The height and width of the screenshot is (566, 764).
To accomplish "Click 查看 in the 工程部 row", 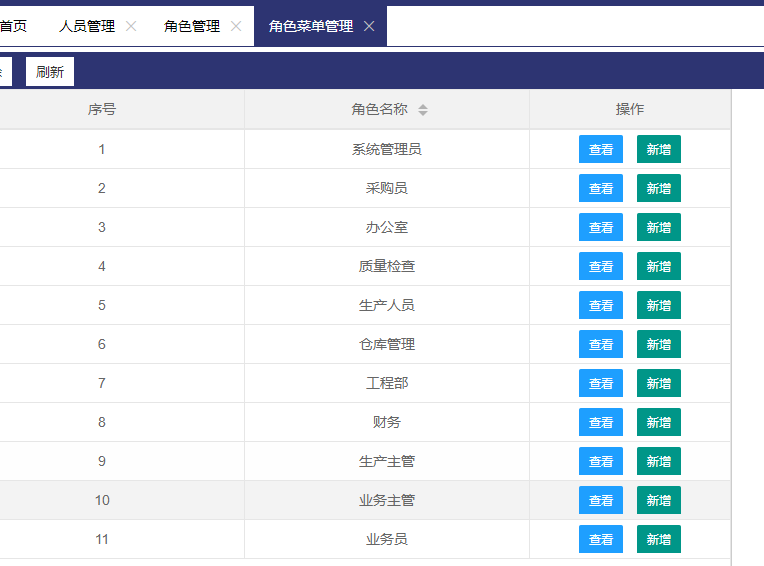I will pos(601,383).
